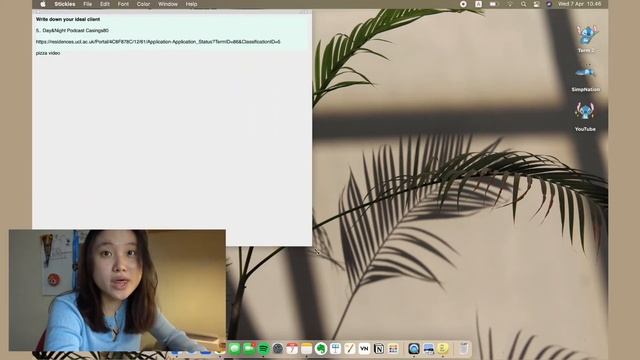Open the keyboard input source menu

point(478,4)
